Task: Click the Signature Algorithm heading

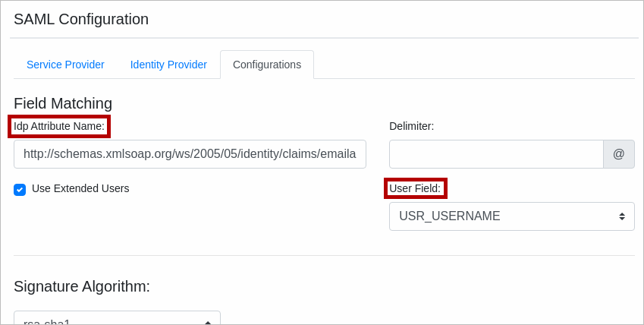Action: tap(82, 286)
